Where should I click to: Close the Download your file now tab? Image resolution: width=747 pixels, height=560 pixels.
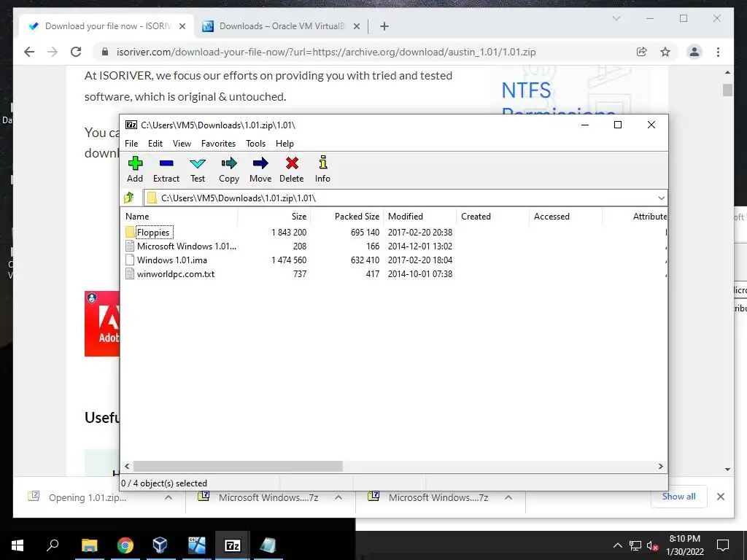(182, 26)
